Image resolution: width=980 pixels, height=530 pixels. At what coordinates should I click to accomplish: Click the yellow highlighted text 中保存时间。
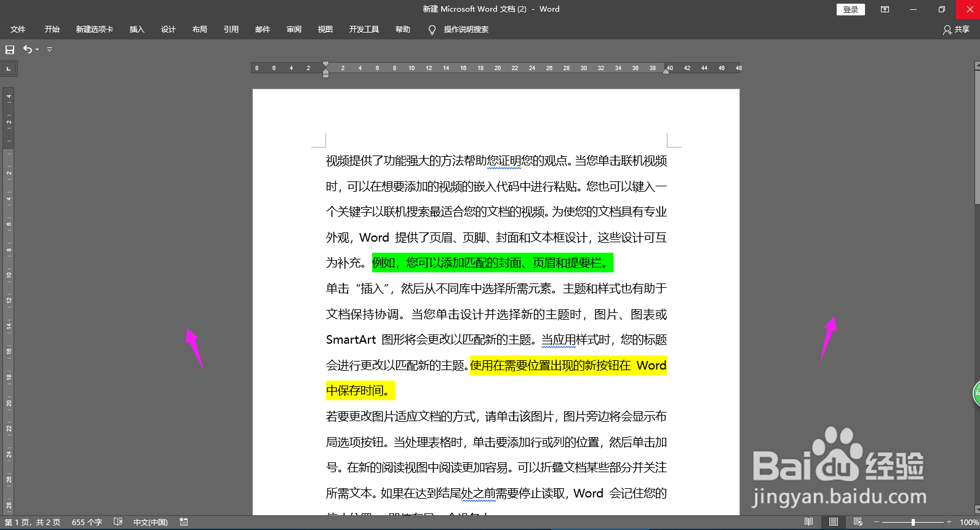(360, 390)
